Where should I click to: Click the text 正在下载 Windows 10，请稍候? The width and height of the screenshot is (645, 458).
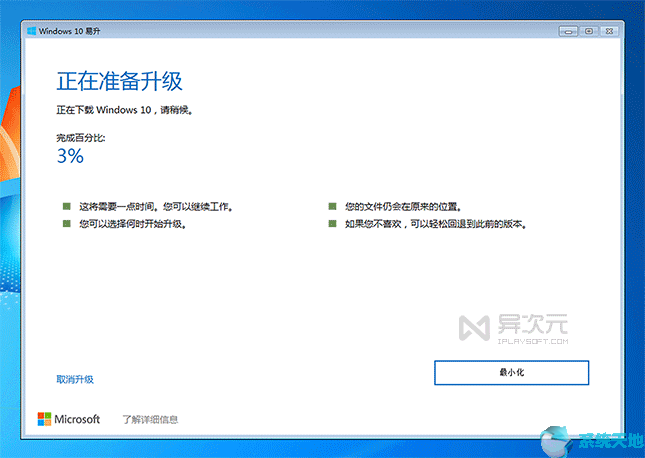[x=125, y=110]
